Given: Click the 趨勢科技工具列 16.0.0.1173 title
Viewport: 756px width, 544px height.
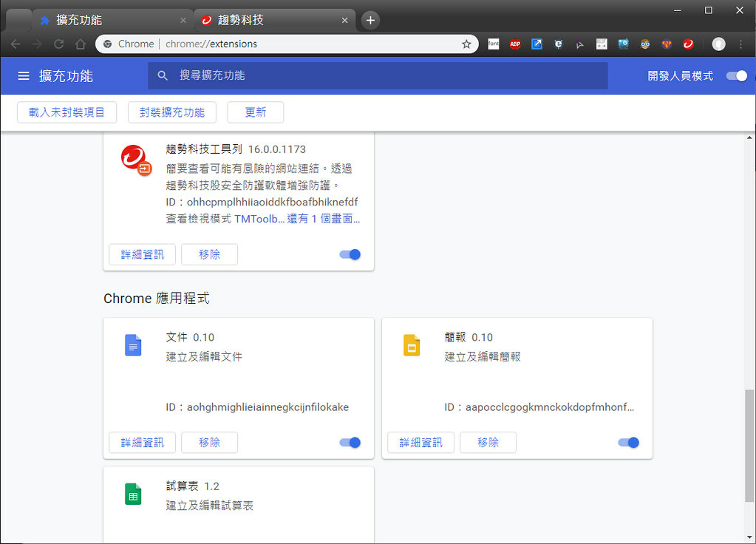Looking at the screenshot, I should [236, 149].
